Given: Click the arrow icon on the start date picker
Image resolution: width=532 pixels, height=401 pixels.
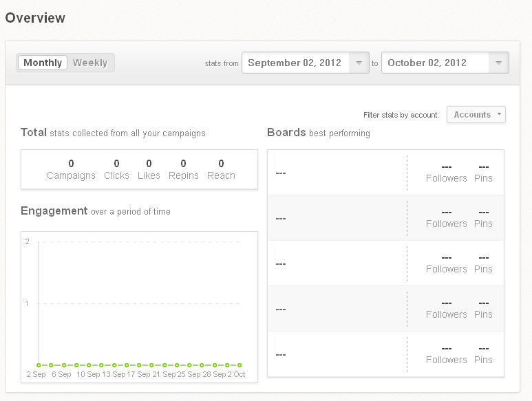Looking at the screenshot, I should click(x=359, y=63).
